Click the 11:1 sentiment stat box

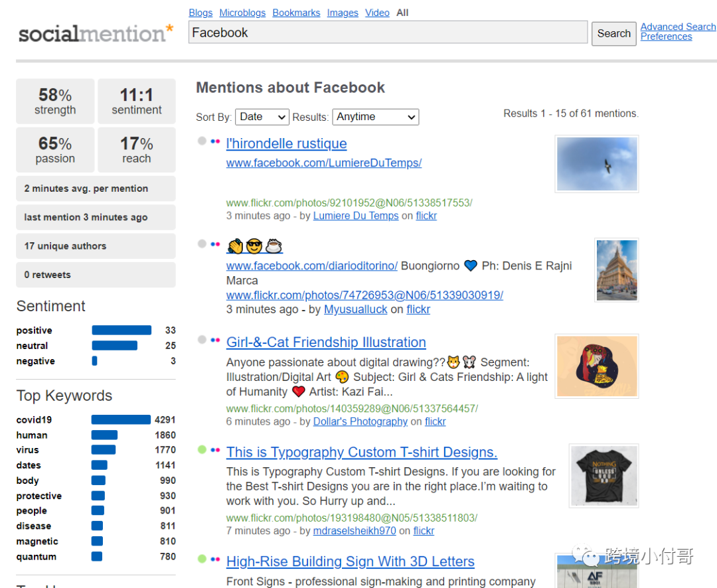[137, 102]
